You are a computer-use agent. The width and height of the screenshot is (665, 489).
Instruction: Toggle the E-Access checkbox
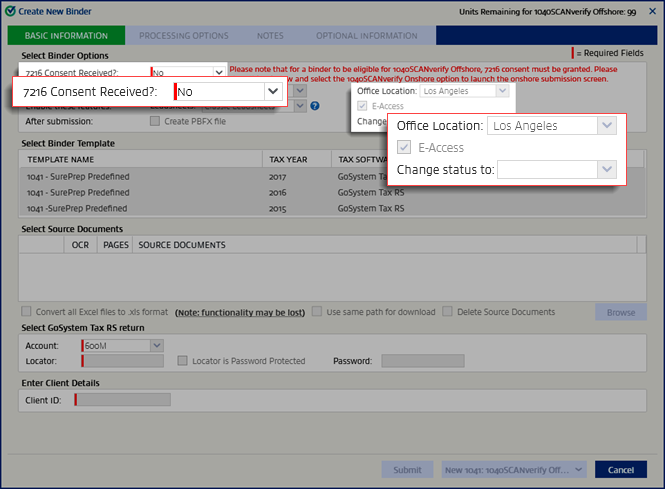tap(405, 148)
